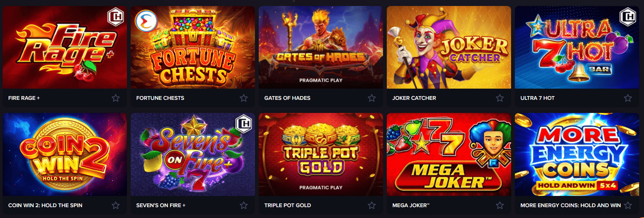
Task: Star the Coin Win 2 game
Action: [x=116, y=205]
